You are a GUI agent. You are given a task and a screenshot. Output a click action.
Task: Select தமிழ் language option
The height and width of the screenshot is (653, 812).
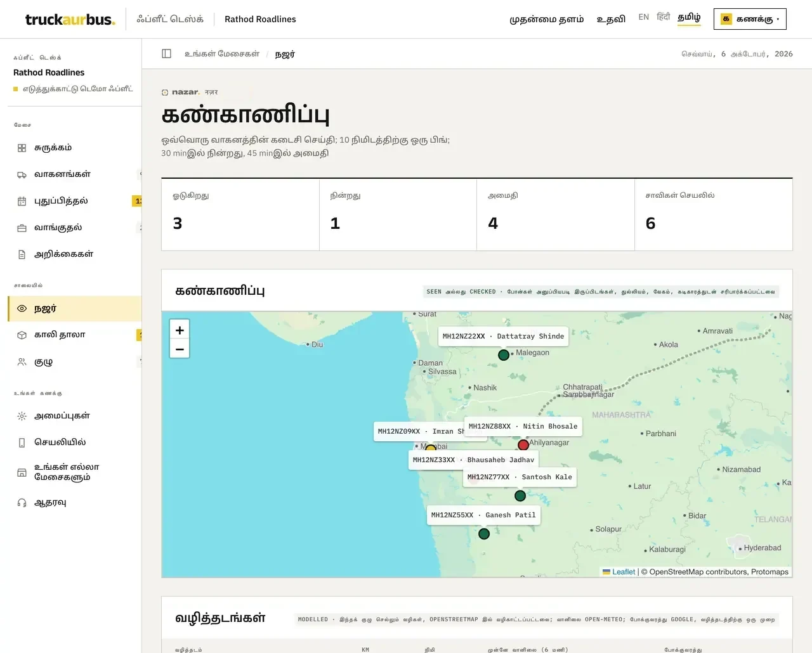coord(689,17)
